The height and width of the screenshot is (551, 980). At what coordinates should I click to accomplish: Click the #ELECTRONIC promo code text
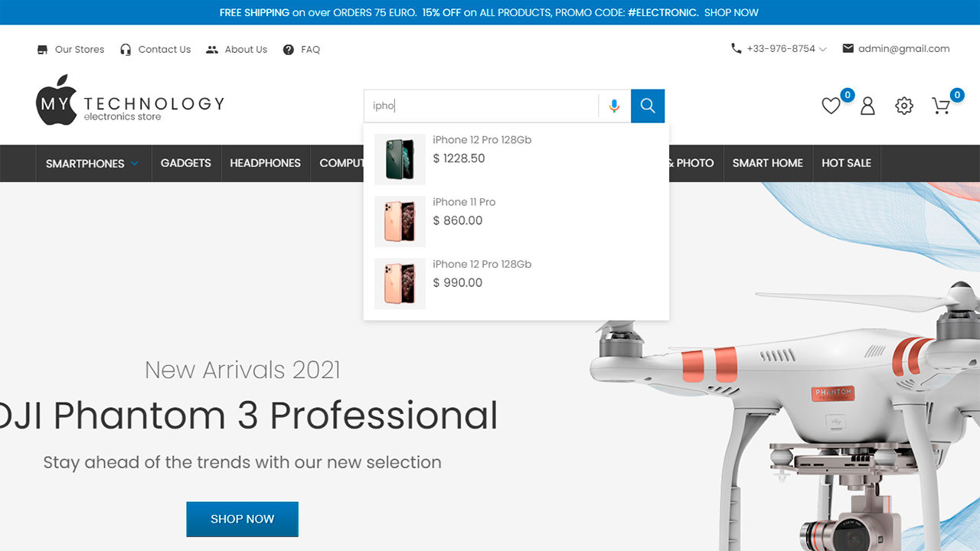pyautogui.click(x=663, y=12)
